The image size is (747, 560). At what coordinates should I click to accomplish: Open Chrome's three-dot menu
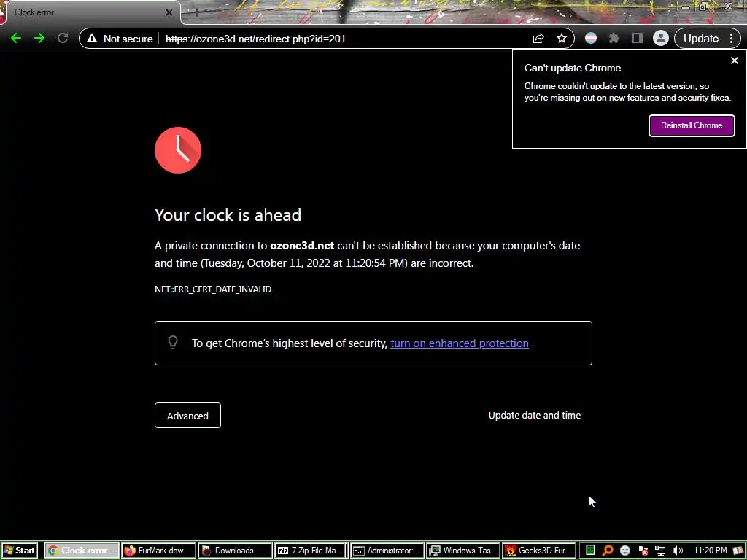coord(732,39)
